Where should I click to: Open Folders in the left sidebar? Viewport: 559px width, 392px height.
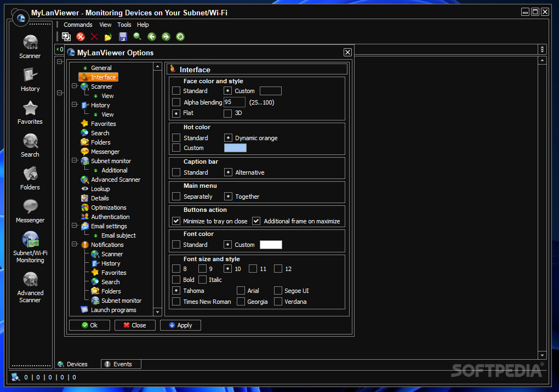click(30, 178)
